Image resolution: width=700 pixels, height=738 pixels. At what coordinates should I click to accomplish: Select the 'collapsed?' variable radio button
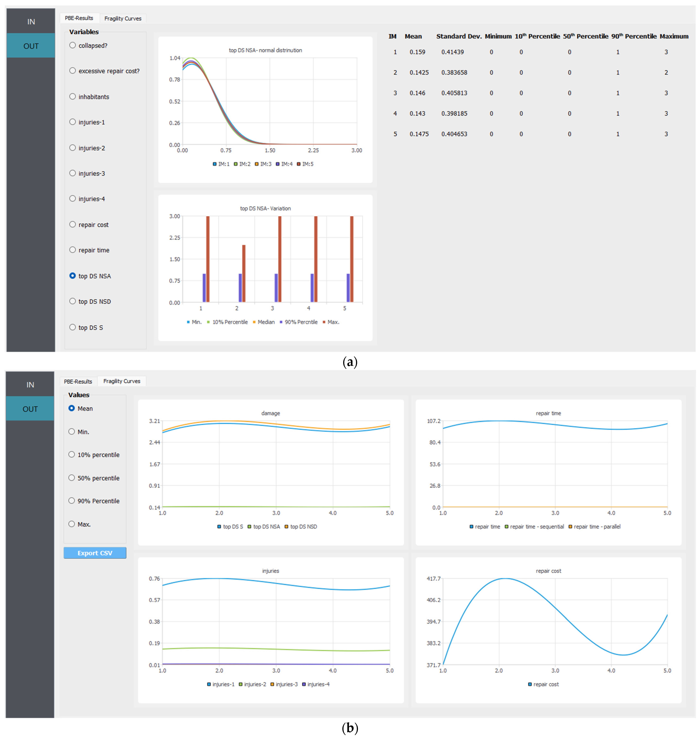coord(72,45)
